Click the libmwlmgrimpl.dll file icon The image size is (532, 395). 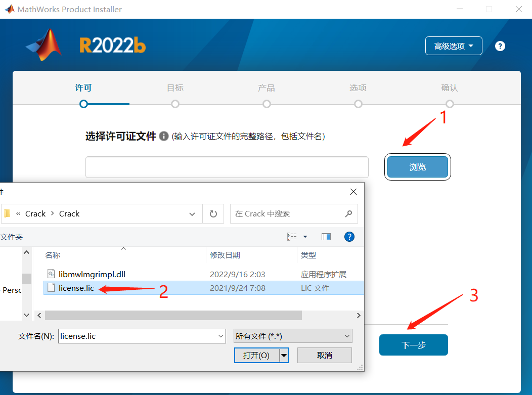point(51,274)
